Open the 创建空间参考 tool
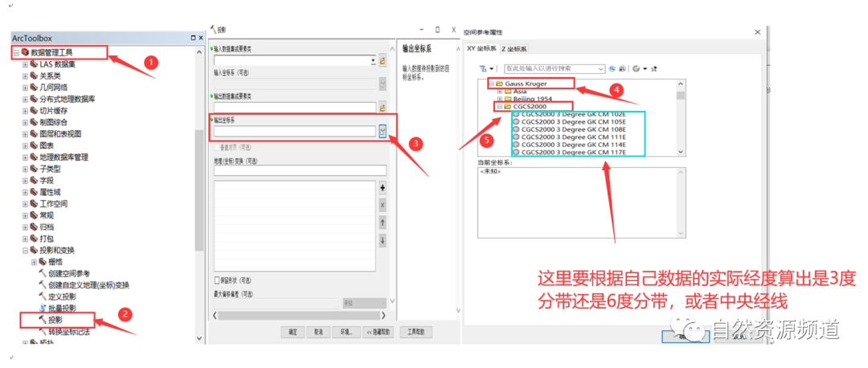The width and height of the screenshot is (868, 368). (69, 273)
